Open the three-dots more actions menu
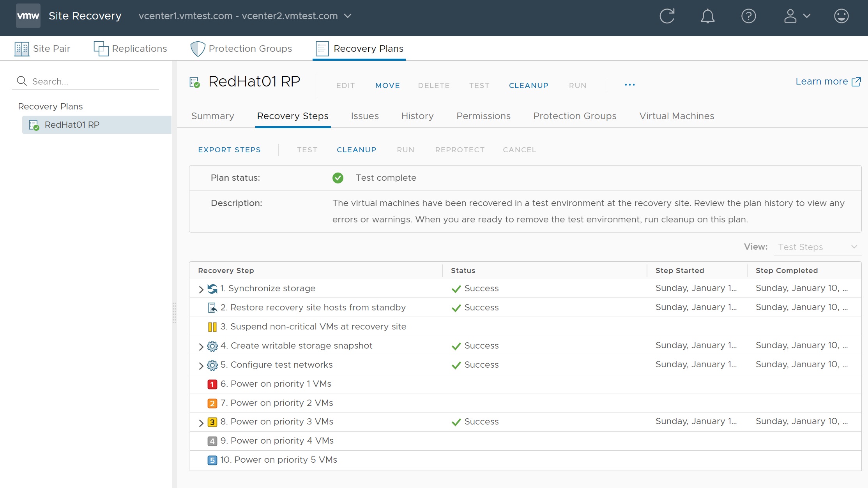 coord(629,85)
